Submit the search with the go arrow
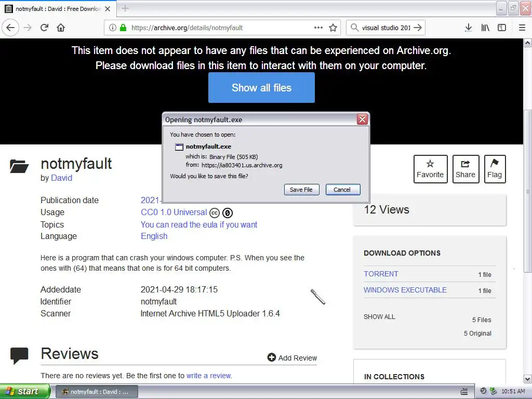 tap(418, 28)
